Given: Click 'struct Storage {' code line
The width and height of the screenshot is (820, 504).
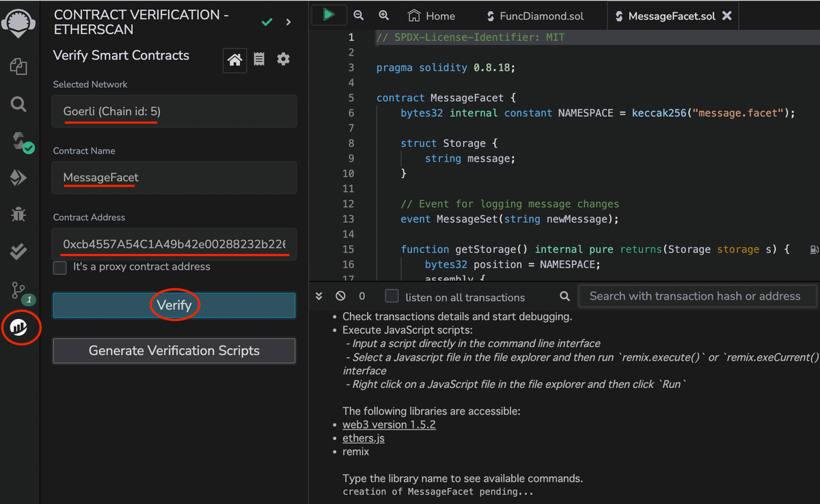Looking at the screenshot, I should coord(450,143).
